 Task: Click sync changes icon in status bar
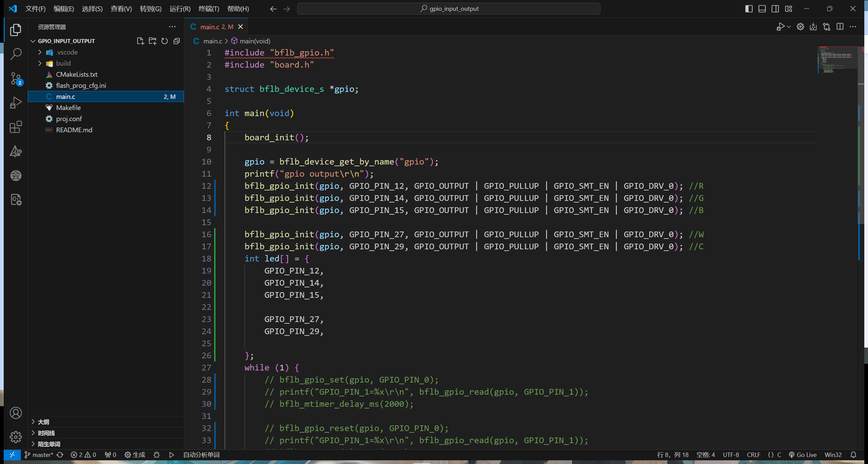click(x=60, y=455)
